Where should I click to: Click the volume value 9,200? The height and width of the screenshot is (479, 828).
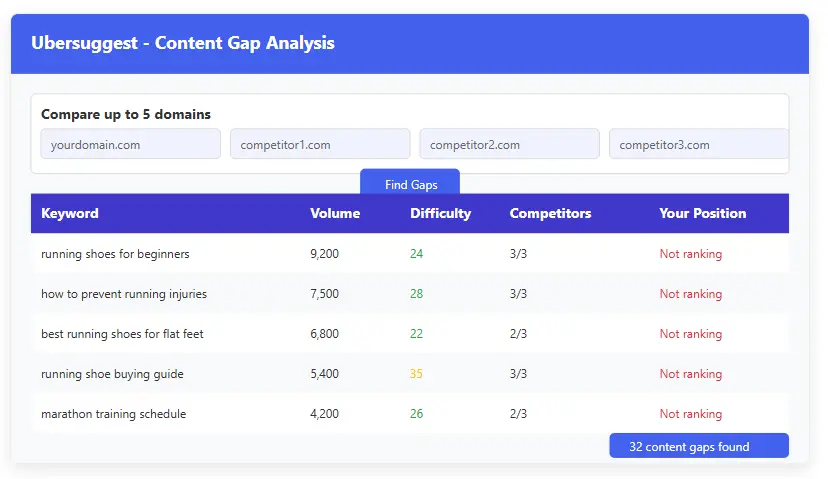(x=324, y=254)
